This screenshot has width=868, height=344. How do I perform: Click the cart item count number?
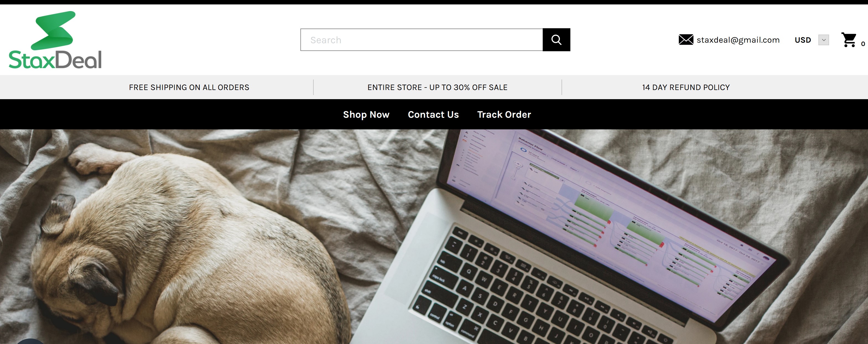point(863,44)
